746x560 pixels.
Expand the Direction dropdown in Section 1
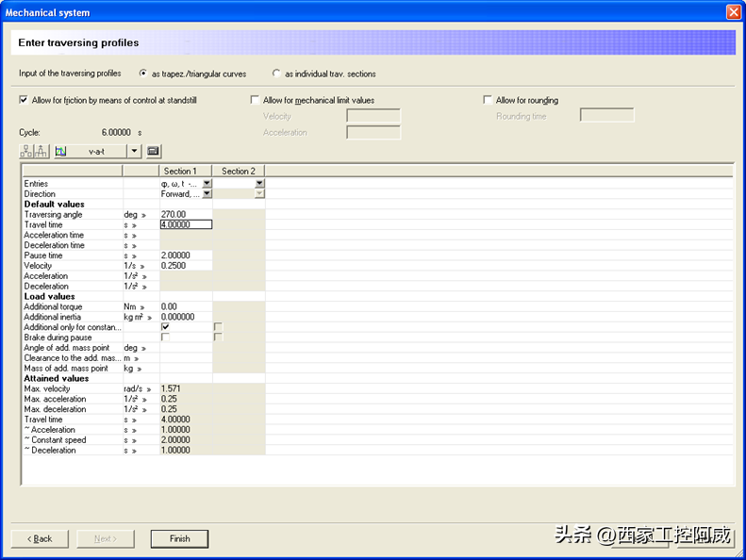[x=207, y=194]
